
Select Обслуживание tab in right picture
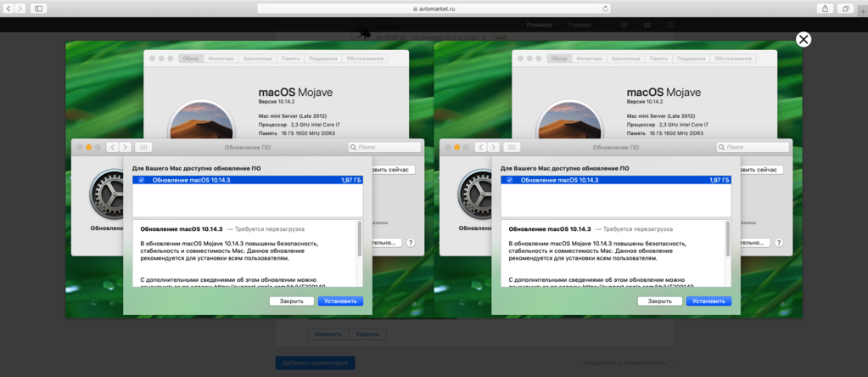click(x=733, y=59)
